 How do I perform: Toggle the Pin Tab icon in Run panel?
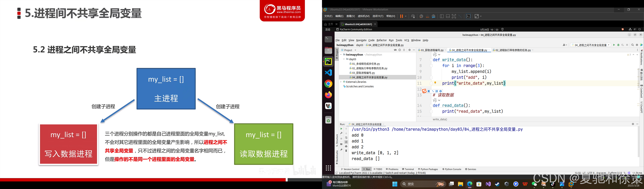pyautogui.click(x=341, y=150)
